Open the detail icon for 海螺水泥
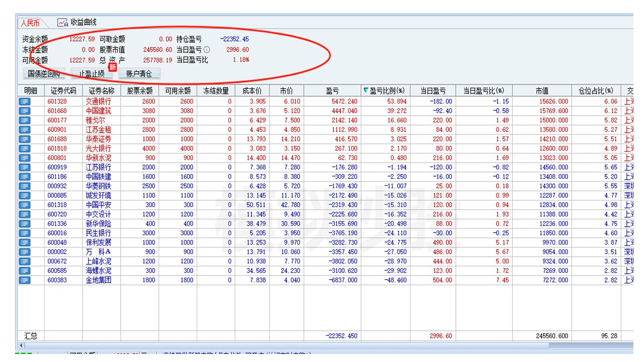Screen dimensions: 644x362 coord(24,271)
